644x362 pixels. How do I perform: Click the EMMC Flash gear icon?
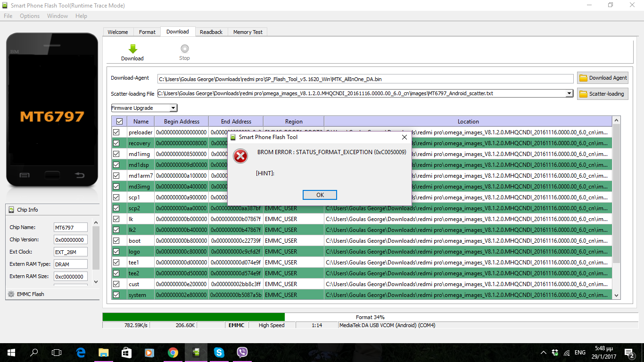[x=11, y=294]
